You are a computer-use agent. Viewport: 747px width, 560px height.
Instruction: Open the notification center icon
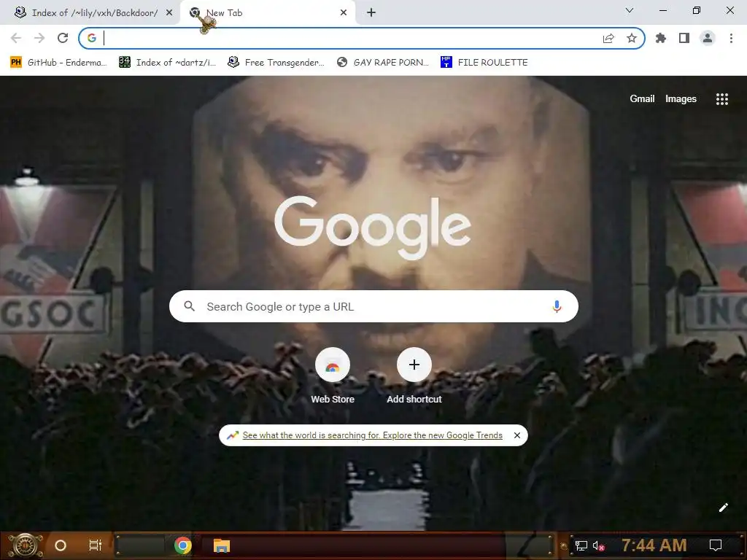click(x=715, y=545)
